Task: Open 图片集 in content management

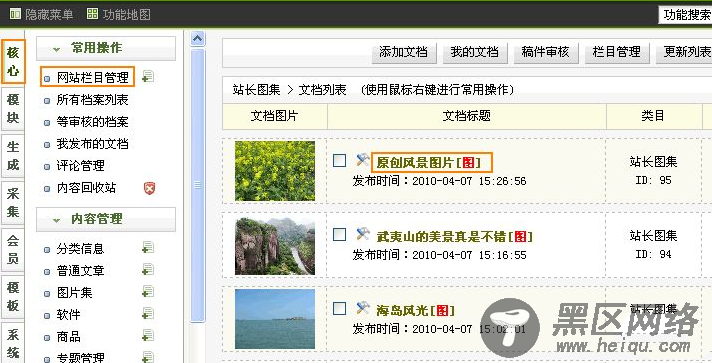Action: click(74, 292)
